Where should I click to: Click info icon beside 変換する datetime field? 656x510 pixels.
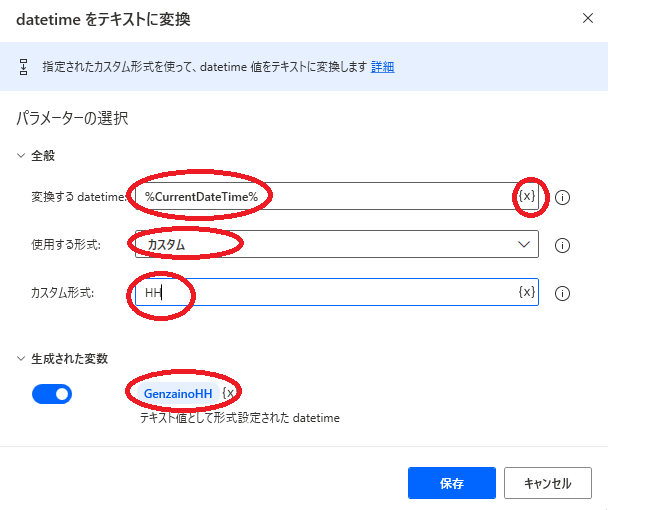(562, 197)
